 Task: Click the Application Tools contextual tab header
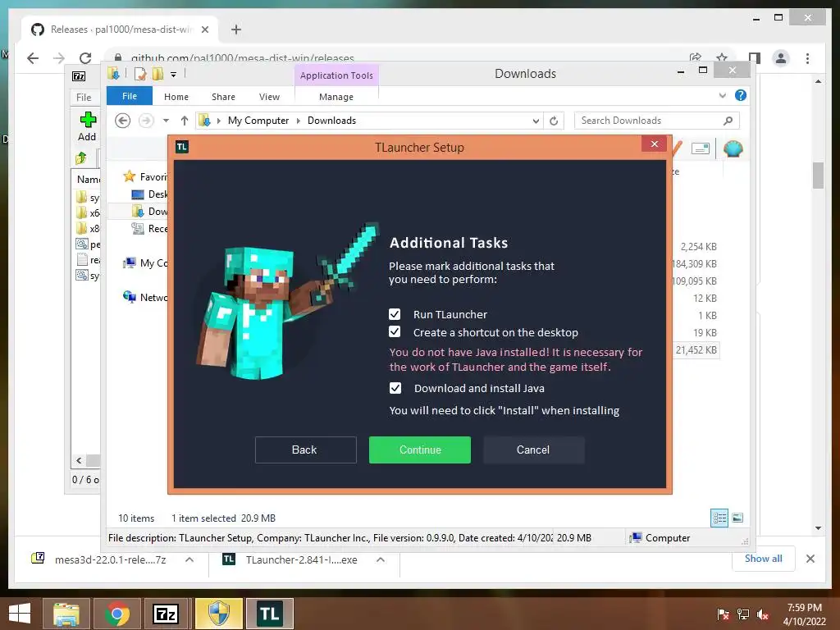(x=336, y=75)
